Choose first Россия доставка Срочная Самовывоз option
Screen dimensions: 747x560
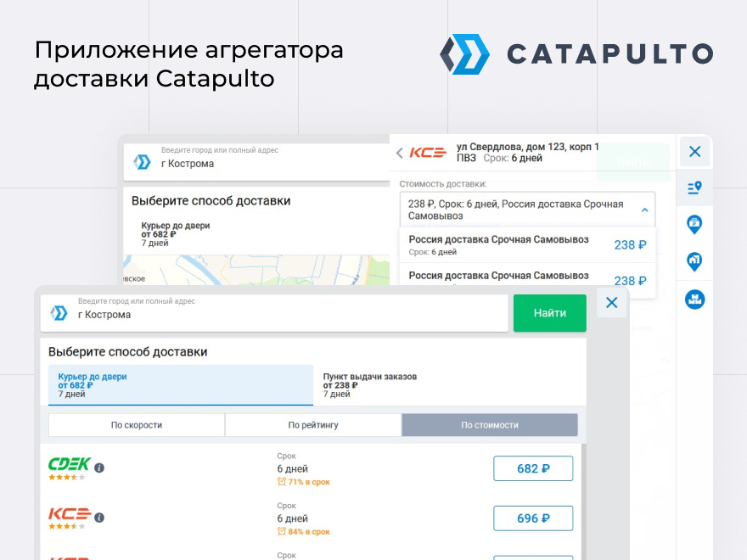(527, 244)
